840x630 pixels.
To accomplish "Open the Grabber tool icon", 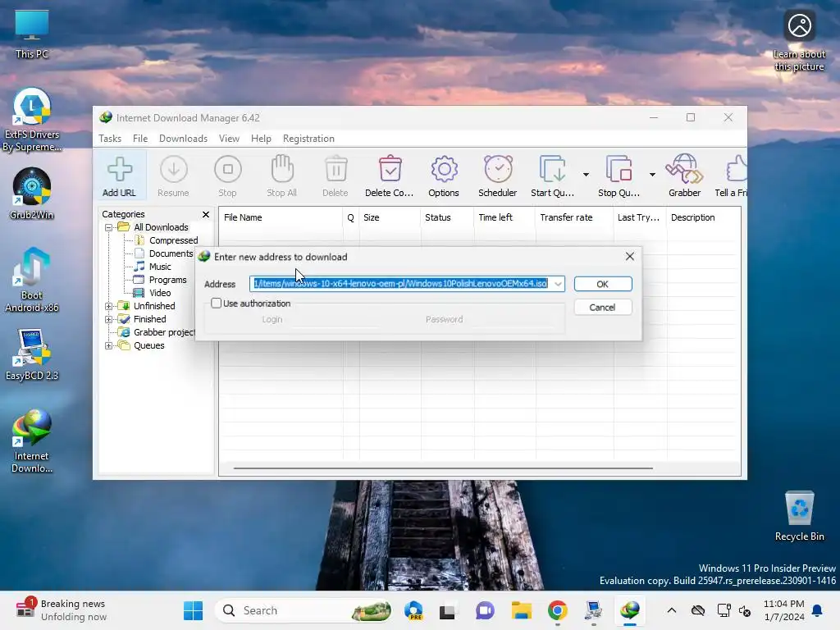I will pos(685,176).
